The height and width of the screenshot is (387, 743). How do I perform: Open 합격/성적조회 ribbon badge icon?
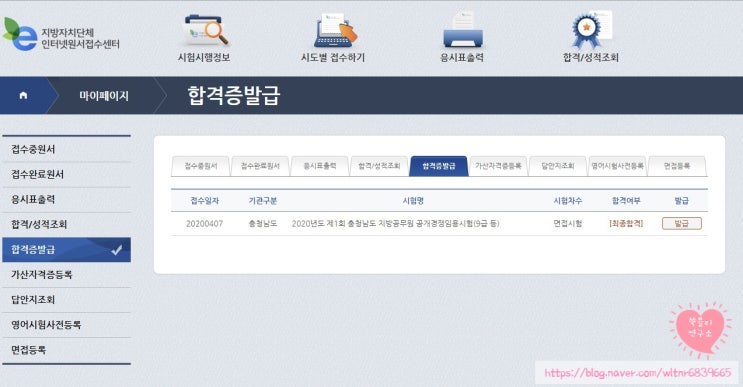pyautogui.click(x=591, y=29)
